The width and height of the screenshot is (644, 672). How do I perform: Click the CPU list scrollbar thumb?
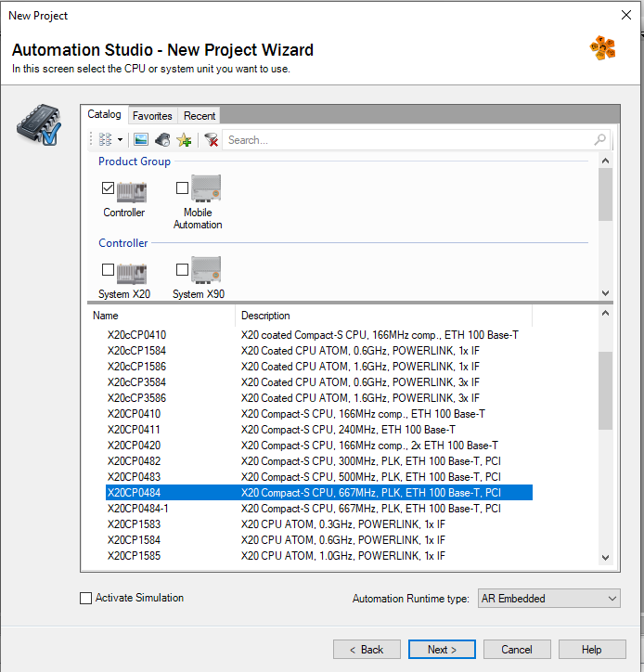pos(605,390)
